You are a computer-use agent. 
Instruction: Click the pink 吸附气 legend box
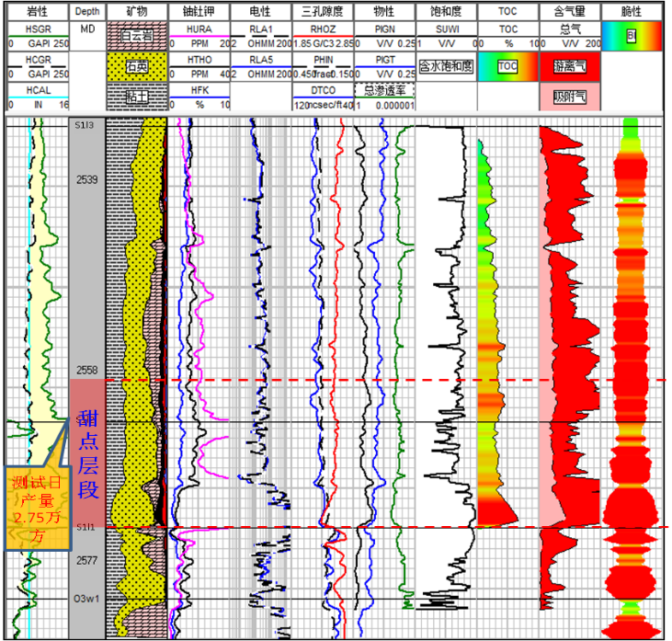pyautogui.click(x=570, y=96)
